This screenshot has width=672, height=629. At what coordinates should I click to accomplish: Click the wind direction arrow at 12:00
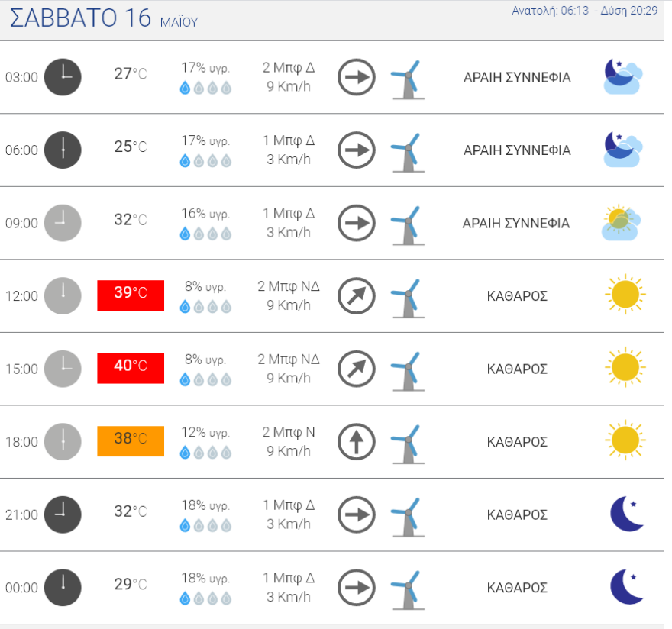point(357,296)
